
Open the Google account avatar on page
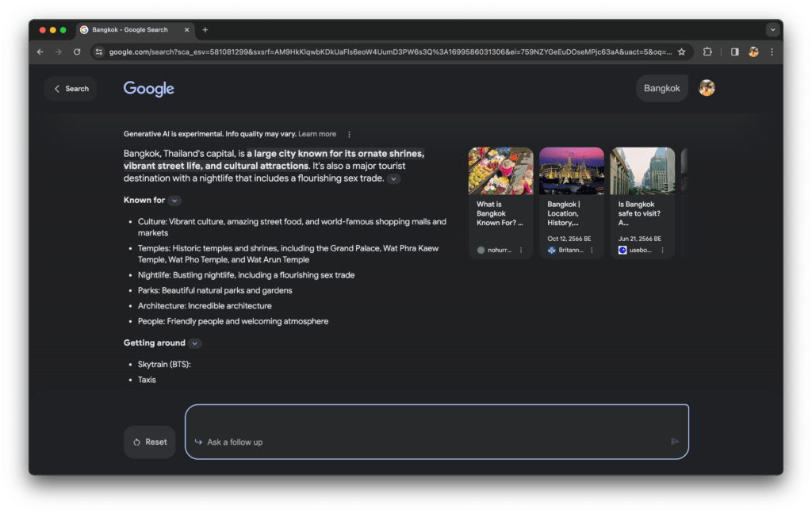707,88
